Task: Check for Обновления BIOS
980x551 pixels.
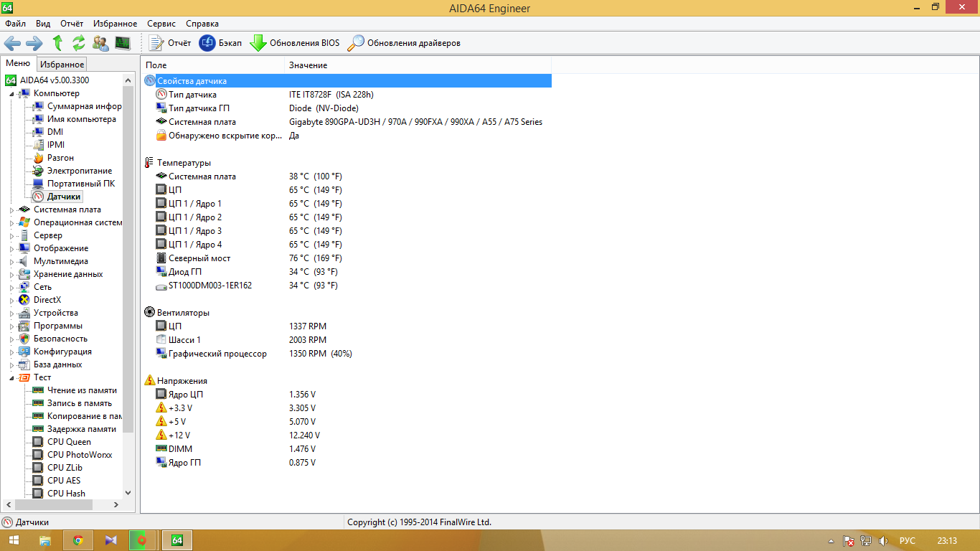Action: point(295,43)
